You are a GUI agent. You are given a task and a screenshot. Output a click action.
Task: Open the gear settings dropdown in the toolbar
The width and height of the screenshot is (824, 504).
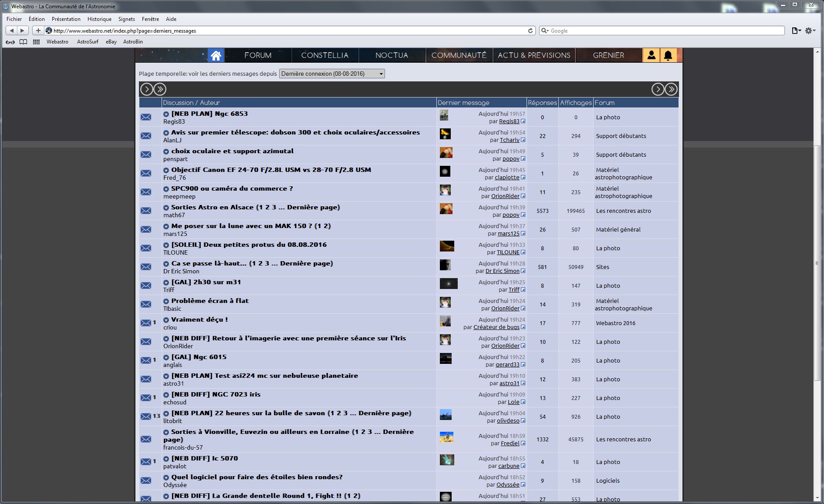coord(809,30)
